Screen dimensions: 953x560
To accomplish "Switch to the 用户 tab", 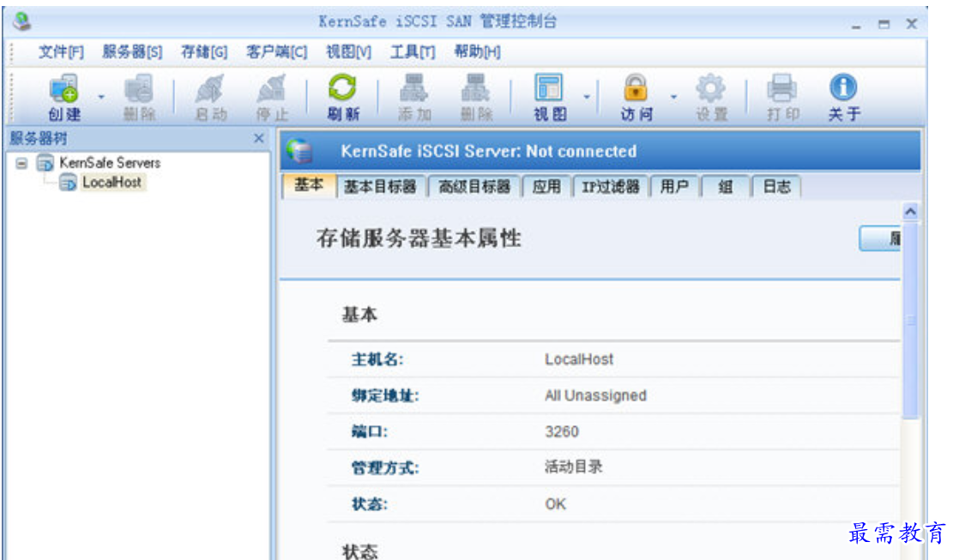I will [674, 187].
